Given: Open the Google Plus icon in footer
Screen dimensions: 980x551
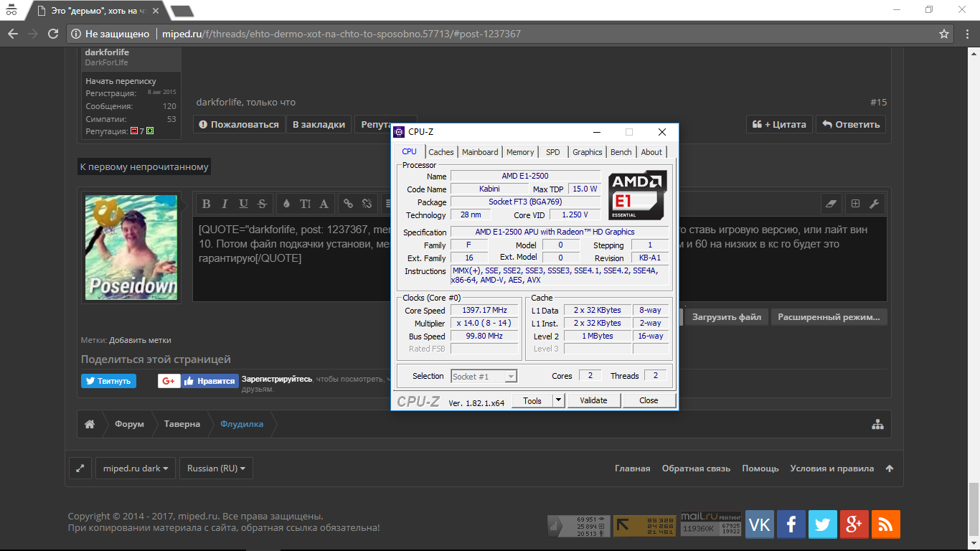Looking at the screenshot, I should pyautogui.click(x=854, y=524).
